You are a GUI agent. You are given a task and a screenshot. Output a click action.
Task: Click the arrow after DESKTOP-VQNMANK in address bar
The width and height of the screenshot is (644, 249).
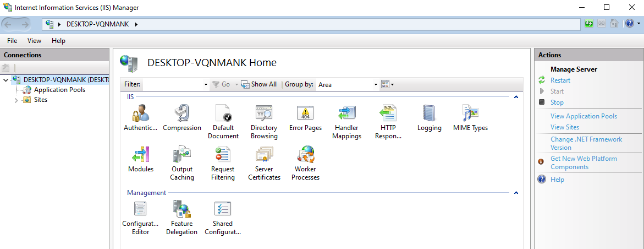[136, 24]
